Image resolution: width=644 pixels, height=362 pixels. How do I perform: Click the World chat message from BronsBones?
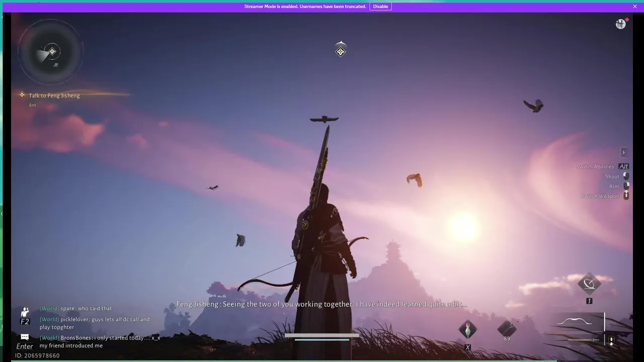[x=100, y=341]
